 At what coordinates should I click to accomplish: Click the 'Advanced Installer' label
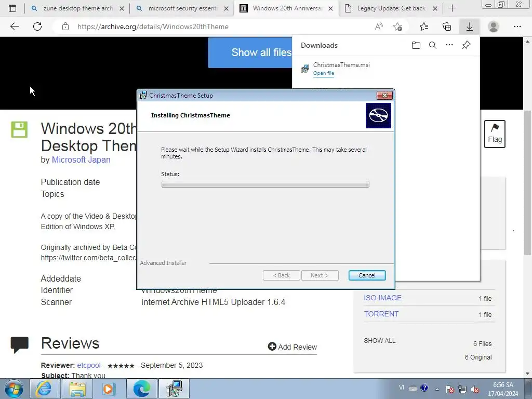coord(163,263)
